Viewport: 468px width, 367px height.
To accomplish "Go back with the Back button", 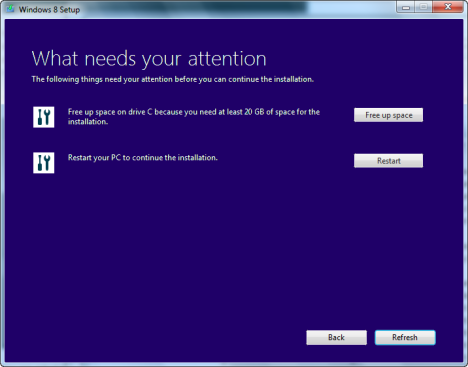I will [336, 337].
